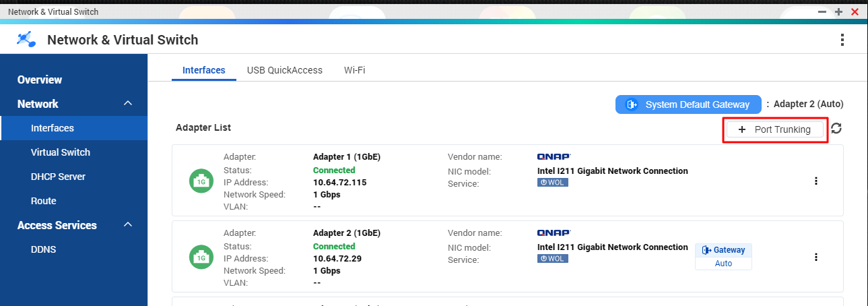Refresh the adapter list
The image size is (868, 306).
(x=836, y=129)
